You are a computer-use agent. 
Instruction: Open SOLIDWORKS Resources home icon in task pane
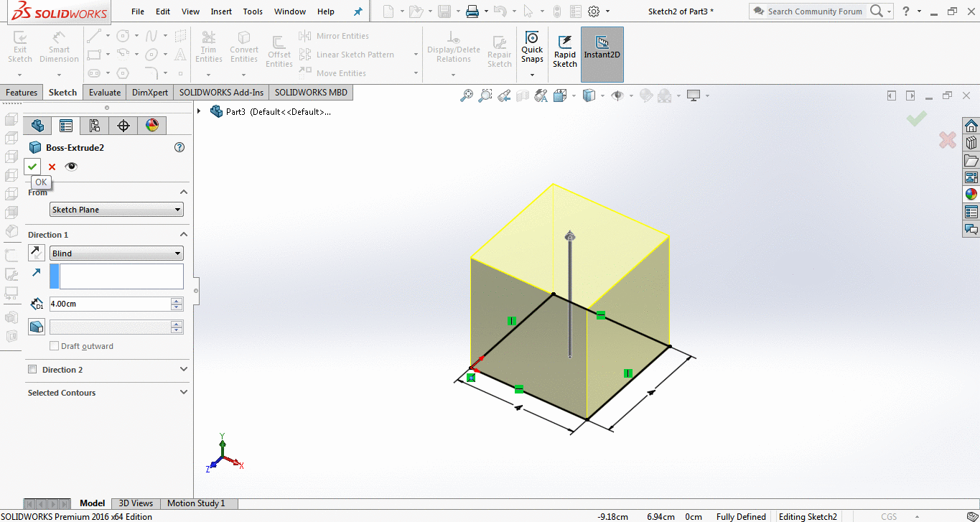click(x=971, y=126)
